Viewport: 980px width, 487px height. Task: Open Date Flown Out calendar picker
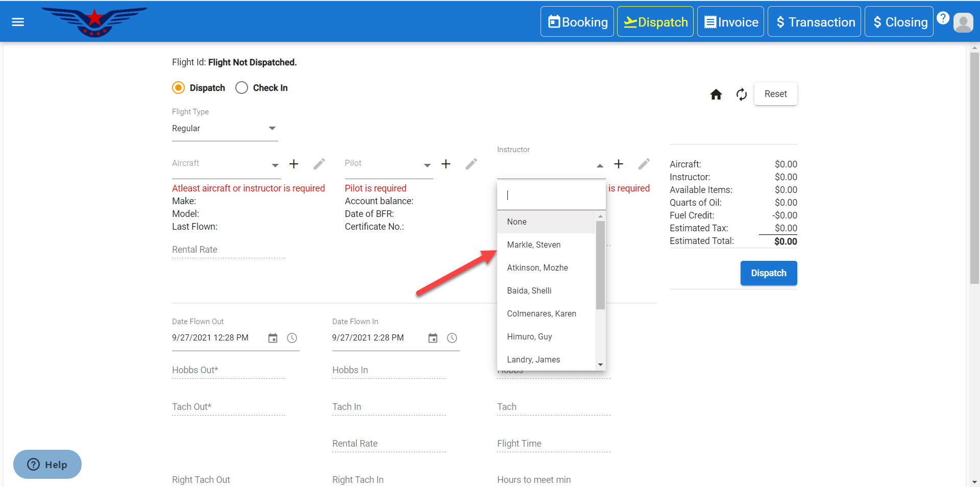click(x=273, y=338)
